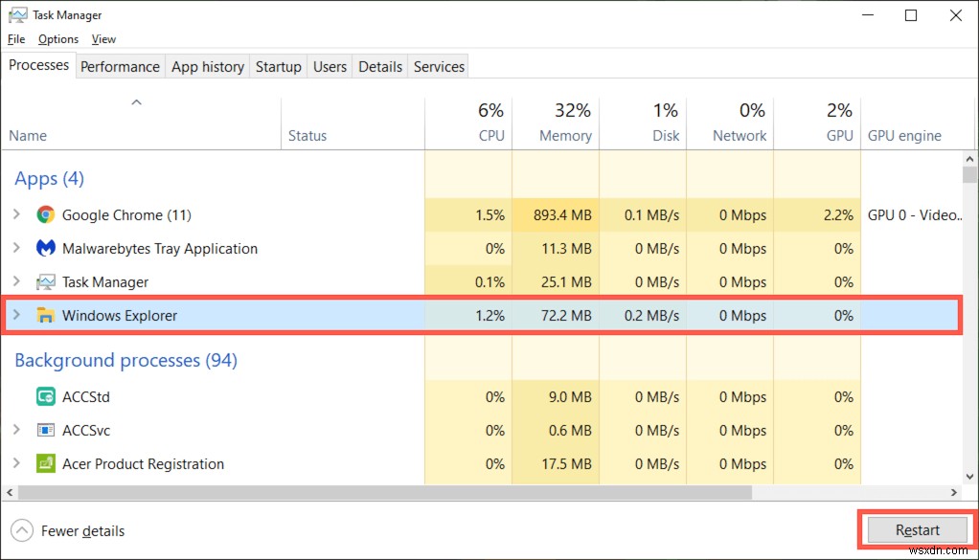This screenshot has width=979, height=560.
Task: Expand the Google Chrome process group
Action: tap(17, 214)
